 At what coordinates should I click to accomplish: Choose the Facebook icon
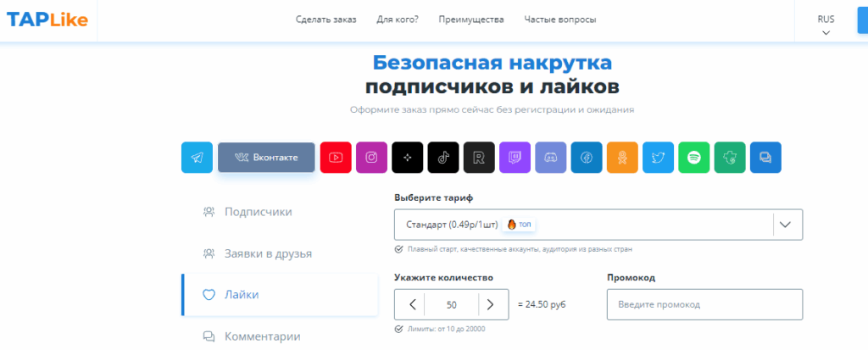click(x=587, y=158)
